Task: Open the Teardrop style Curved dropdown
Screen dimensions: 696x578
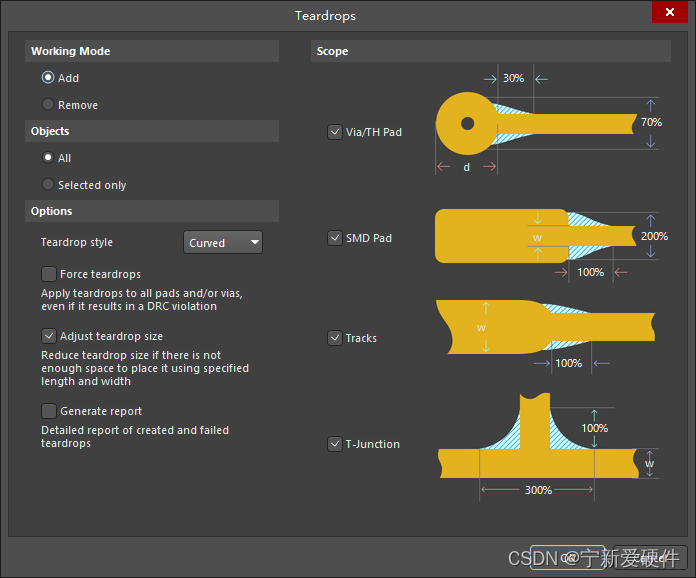Action: tap(223, 242)
